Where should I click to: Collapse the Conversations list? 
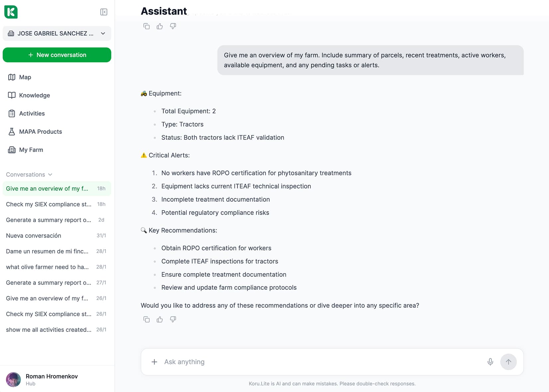tap(50, 174)
